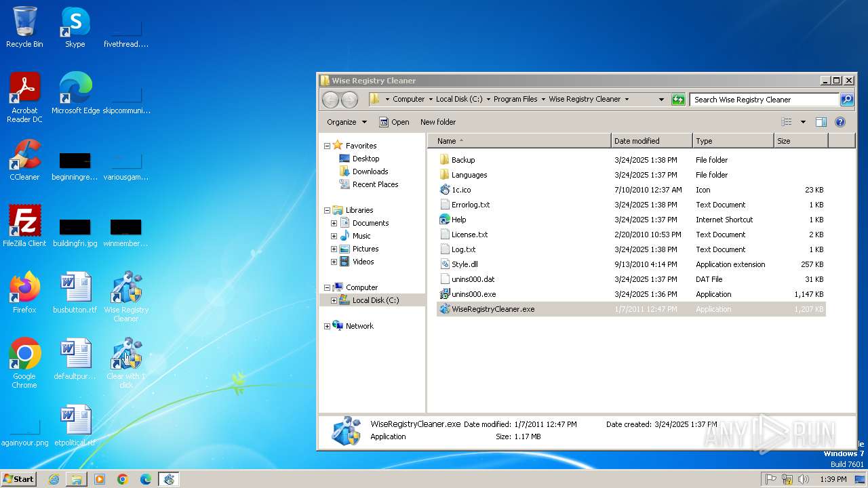Image resolution: width=868 pixels, height=488 pixels.
Task: Open Explorer Help question mark icon
Action: [x=840, y=122]
